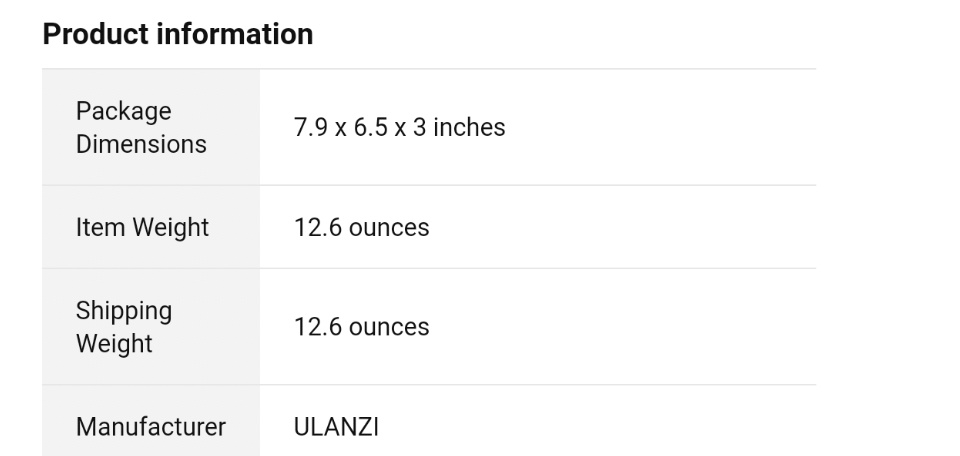Click the word ounces in the Item Weight row
Viewport: 960px width, 456px height.
pyautogui.click(x=389, y=227)
